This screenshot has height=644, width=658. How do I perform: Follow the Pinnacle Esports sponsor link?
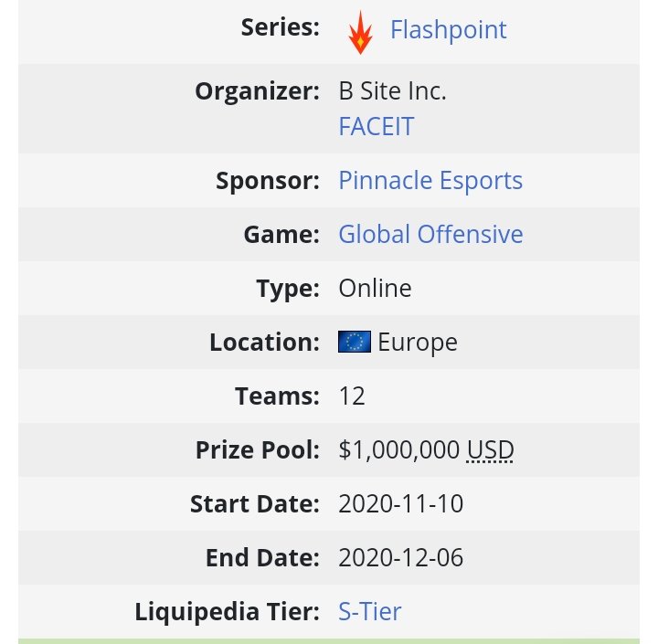430,181
